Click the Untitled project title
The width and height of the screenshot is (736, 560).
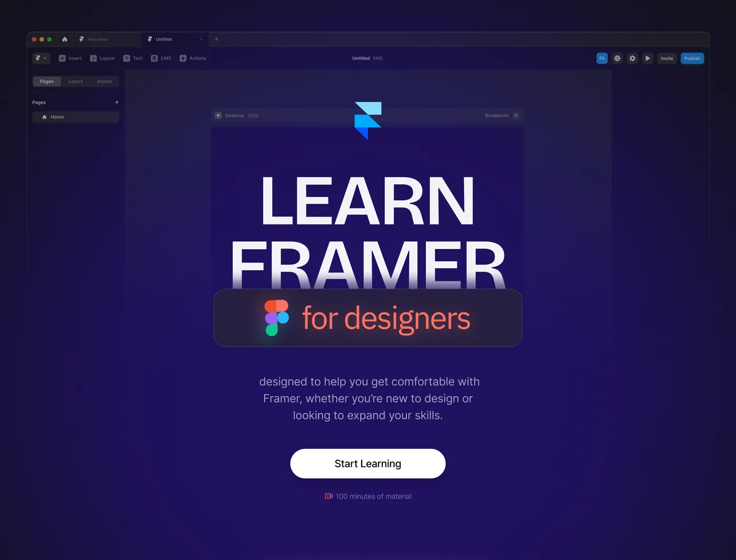point(361,58)
